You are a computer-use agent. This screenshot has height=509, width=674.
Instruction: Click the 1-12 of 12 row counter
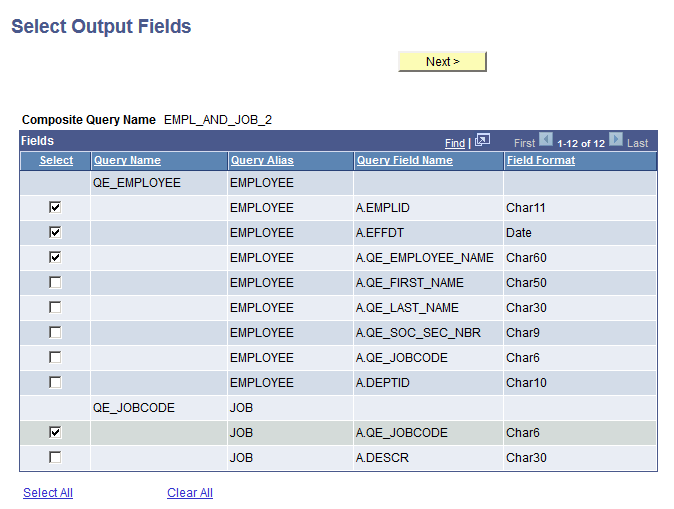pyautogui.click(x=581, y=143)
